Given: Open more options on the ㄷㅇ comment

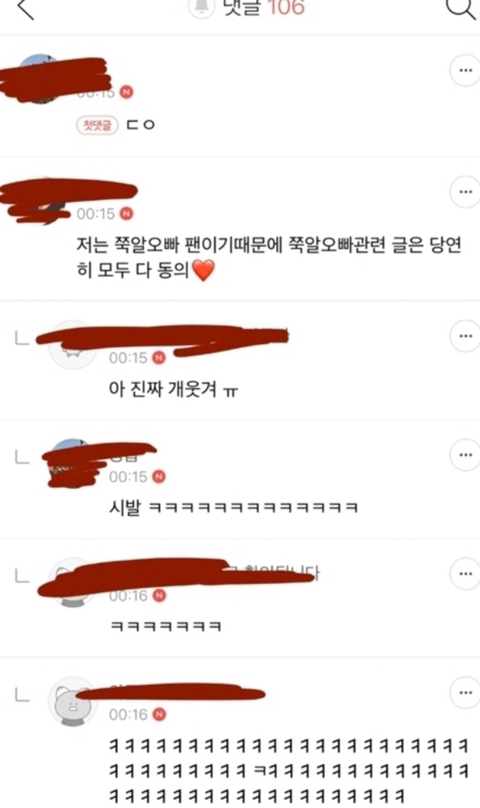Looking at the screenshot, I should [x=465, y=71].
